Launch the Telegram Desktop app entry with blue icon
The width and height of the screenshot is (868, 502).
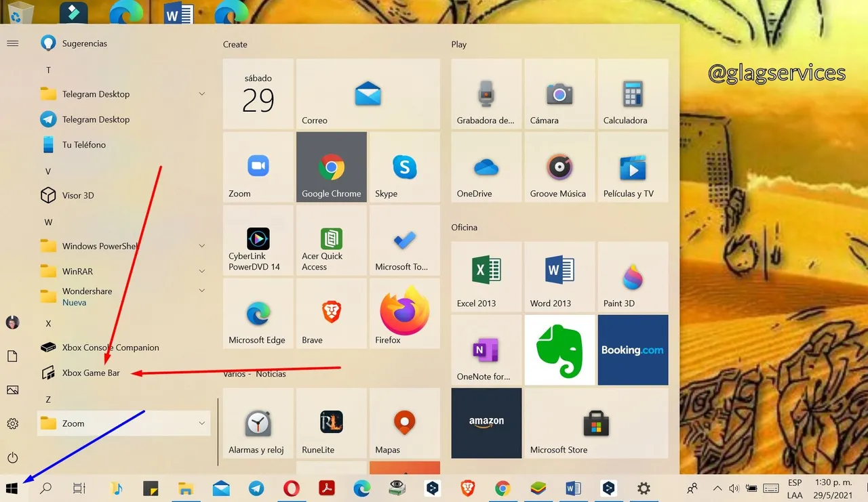tap(123, 119)
